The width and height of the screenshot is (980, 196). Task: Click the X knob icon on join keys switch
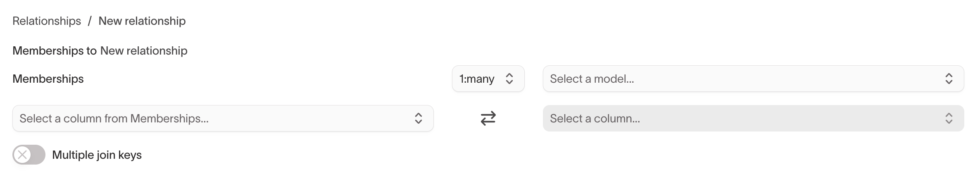tap(22, 155)
